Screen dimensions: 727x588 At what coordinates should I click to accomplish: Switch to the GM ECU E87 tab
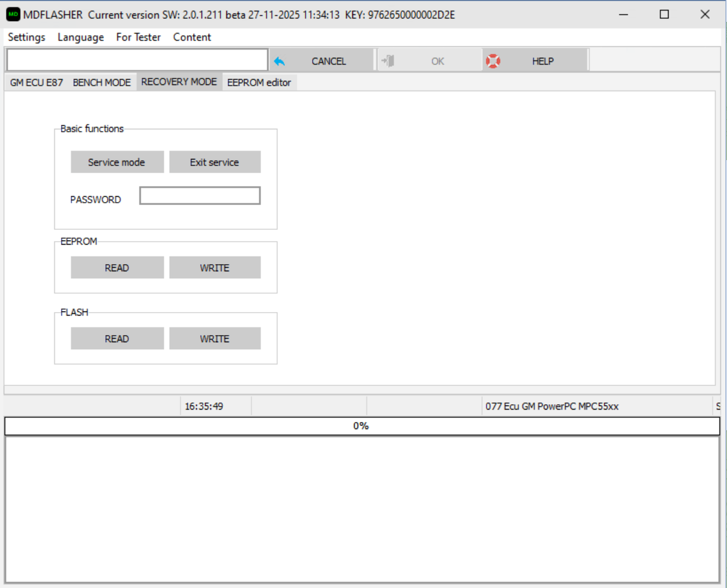point(36,83)
